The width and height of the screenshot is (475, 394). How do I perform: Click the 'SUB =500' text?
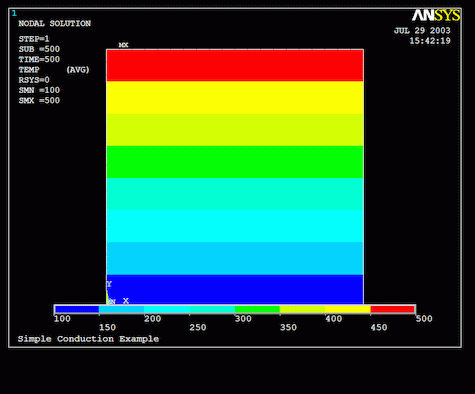(x=39, y=49)
